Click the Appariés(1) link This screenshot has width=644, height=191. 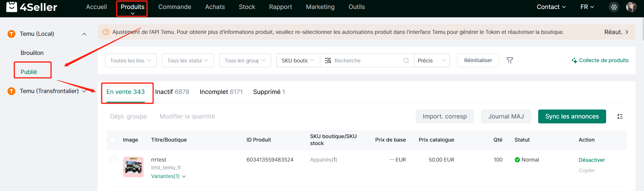[x=324, y=160]
